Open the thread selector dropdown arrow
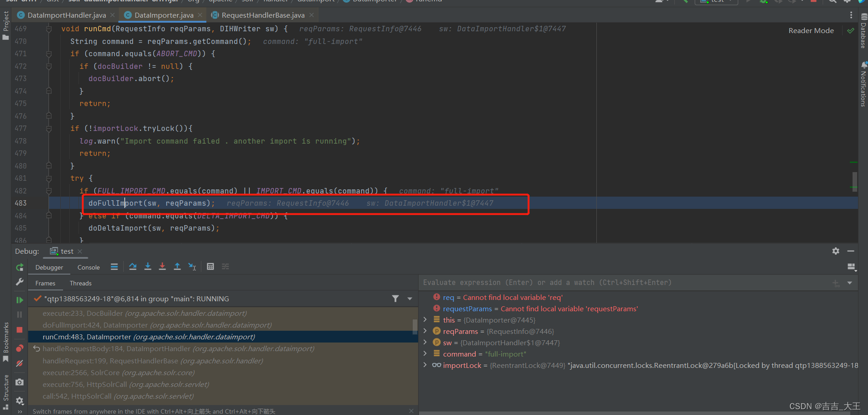Screen dimensions: 868x415 point(410,299)
